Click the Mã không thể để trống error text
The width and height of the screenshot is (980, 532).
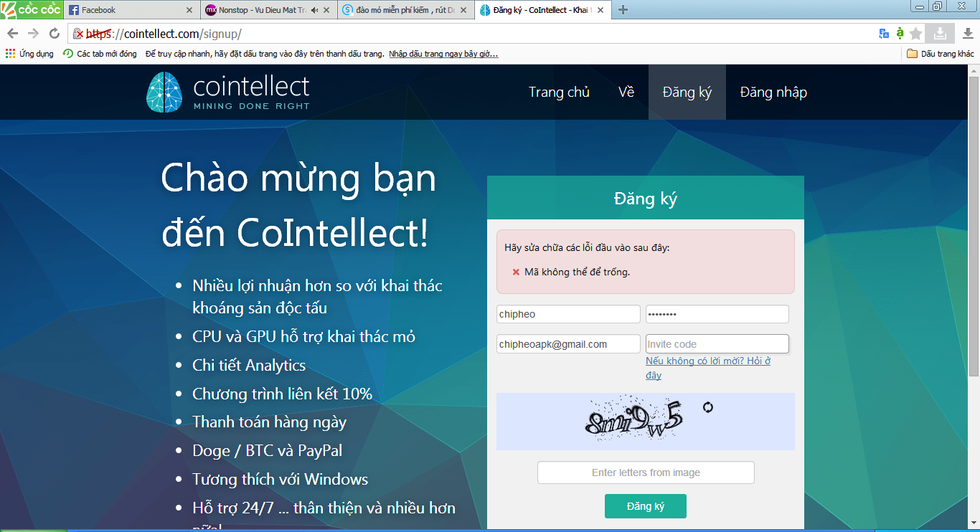(578, 272)
